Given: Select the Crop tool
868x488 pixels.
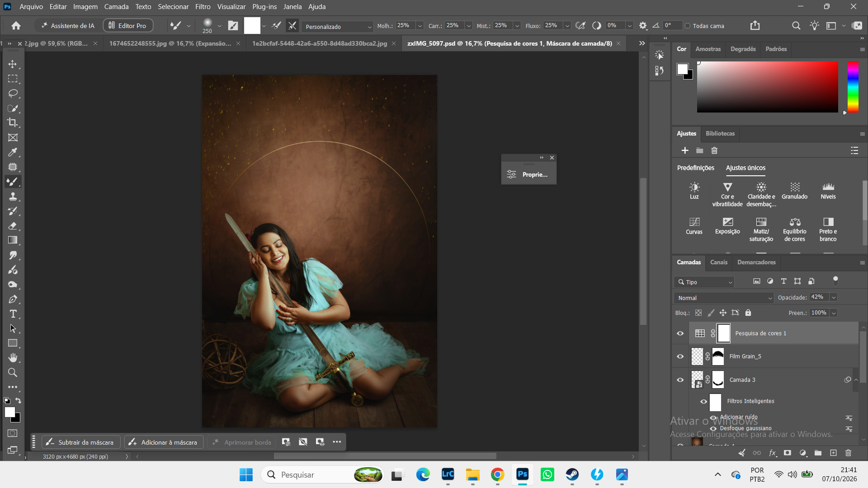Looking at the screenshot, I should point(13,122).
